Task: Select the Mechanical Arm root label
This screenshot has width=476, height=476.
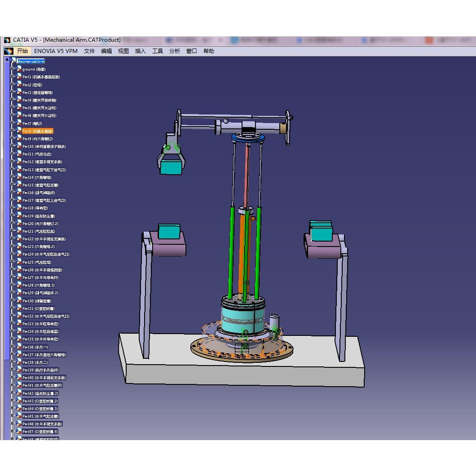Action: [x=31, y=62]
